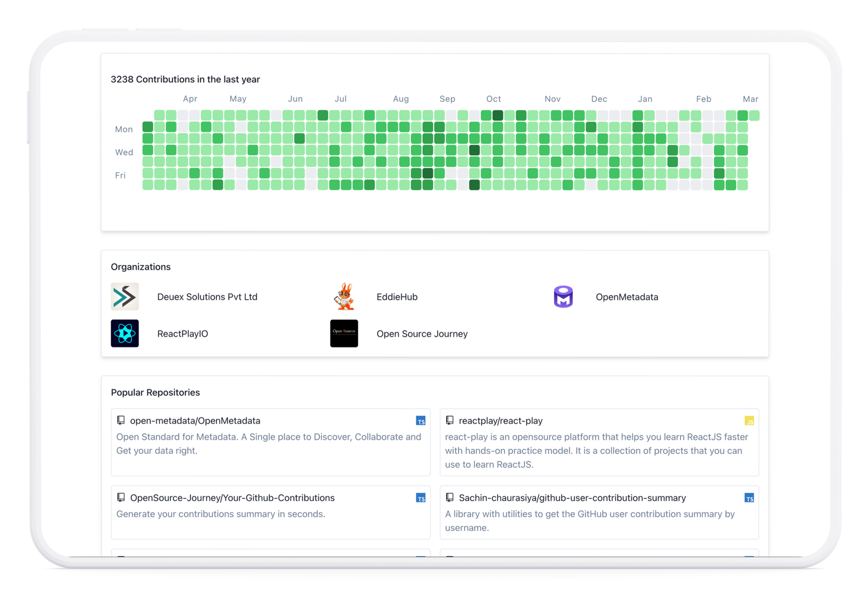Open Sachin-chaurasiya/github-user-contribution-summary repository
Screen dimensions: 868x599
click(572, 497)
